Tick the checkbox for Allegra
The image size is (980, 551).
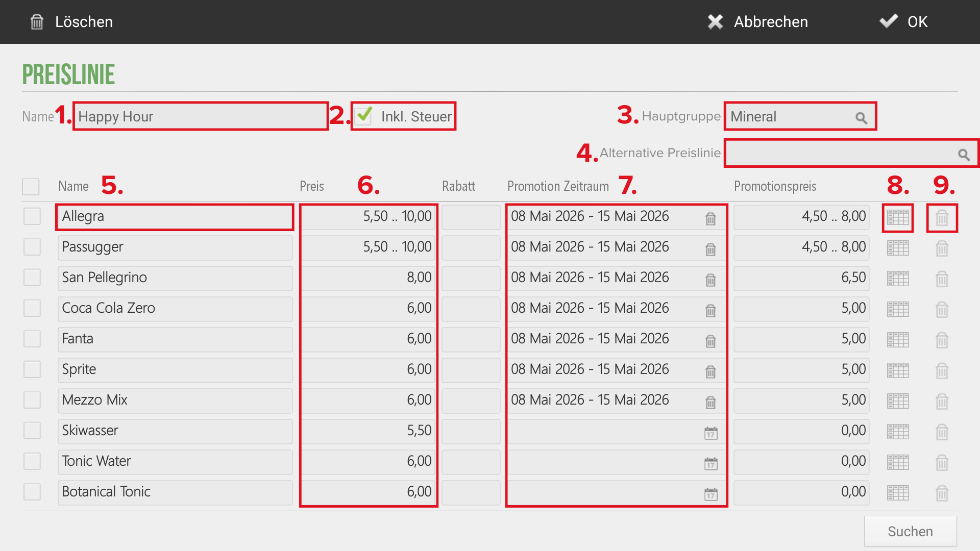(32, 216)
